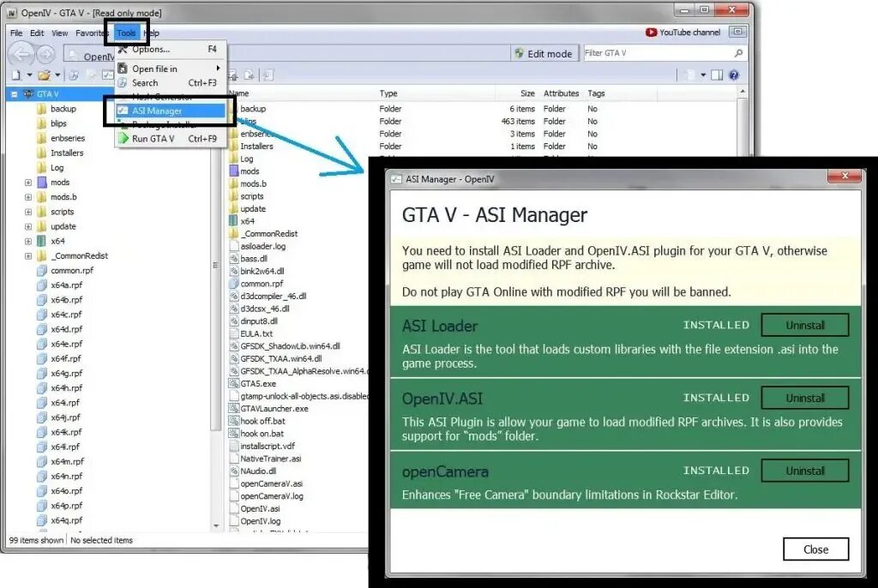Open the File menu
This screenshot has height=588, width=878.
pos(16,33)
